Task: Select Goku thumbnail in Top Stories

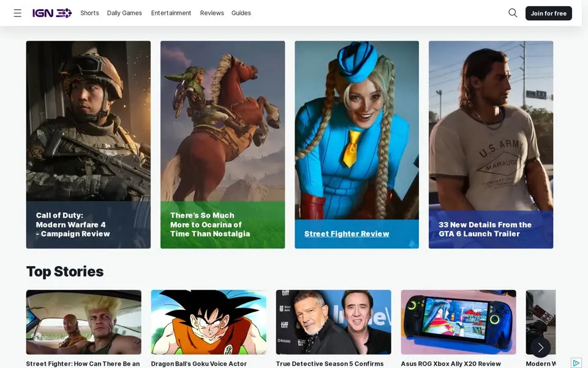Action: click(x=208, y=322)
